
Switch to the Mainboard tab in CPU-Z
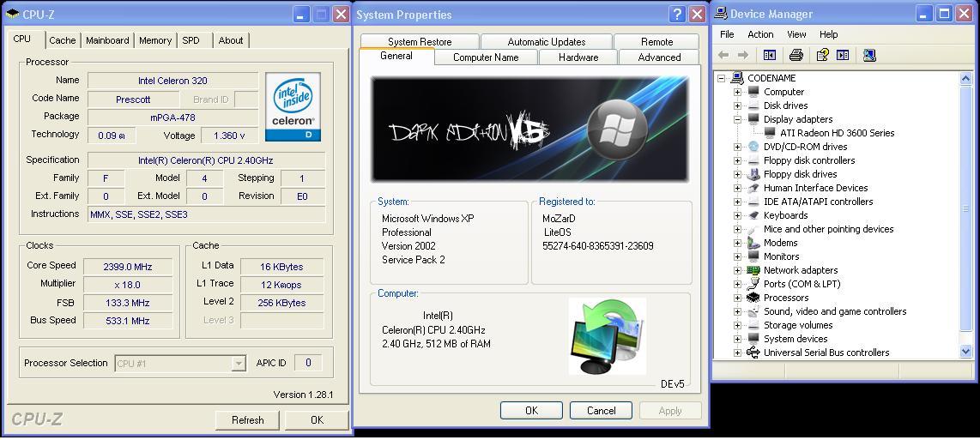click(107, 40)
